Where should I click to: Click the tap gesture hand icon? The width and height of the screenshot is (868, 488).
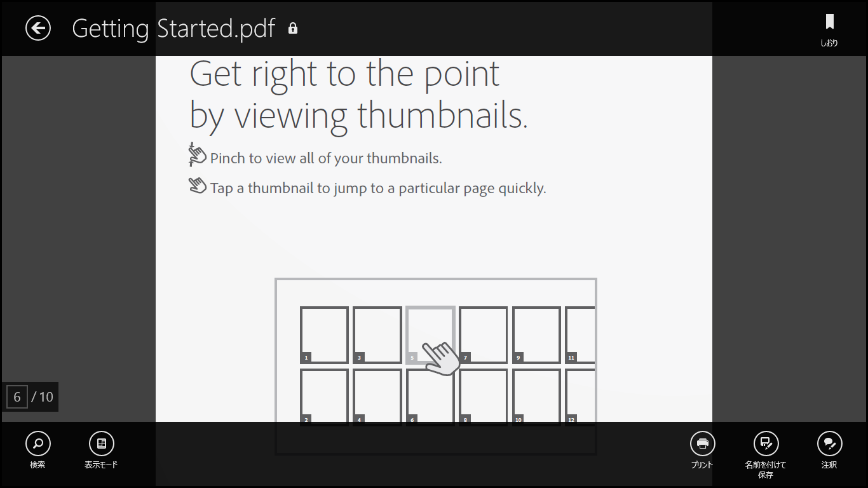pos(198,186)
